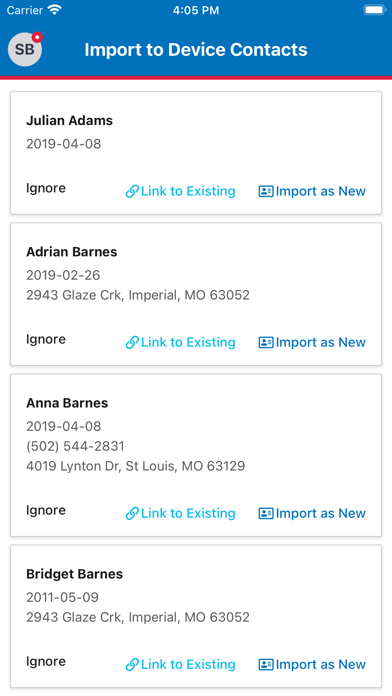This screenshot has height=696, width=392.
Task: Click chain link icon for Adrian Barnes
Action: click(132, 342)
